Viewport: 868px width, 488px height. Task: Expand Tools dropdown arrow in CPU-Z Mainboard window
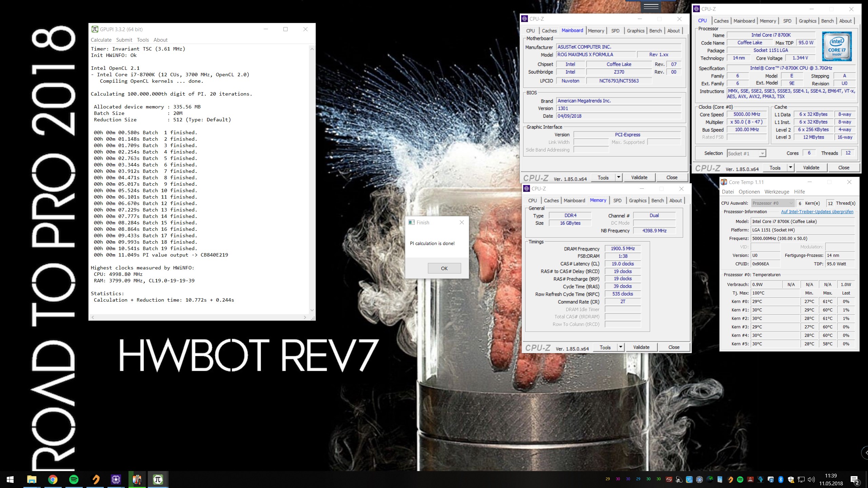tap(618, 177)
